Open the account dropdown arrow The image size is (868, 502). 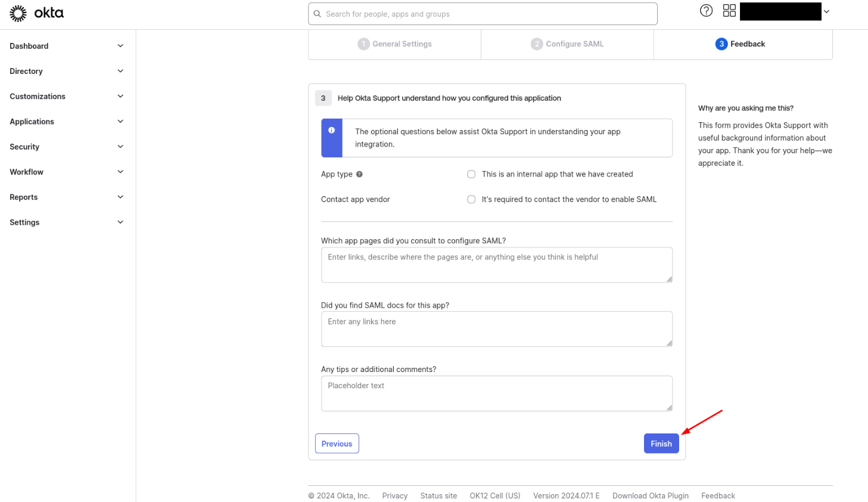pos(826,11)
